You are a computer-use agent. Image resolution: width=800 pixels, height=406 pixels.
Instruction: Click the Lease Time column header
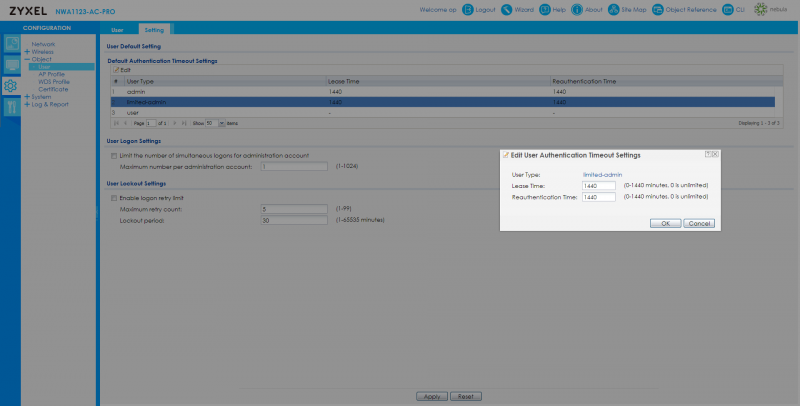(x=438, y=81)
